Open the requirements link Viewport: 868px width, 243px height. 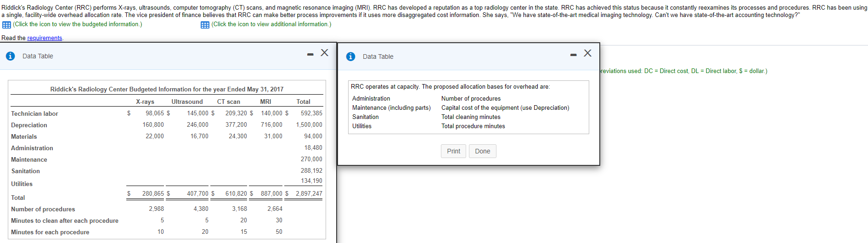click(x=45, y=38)
